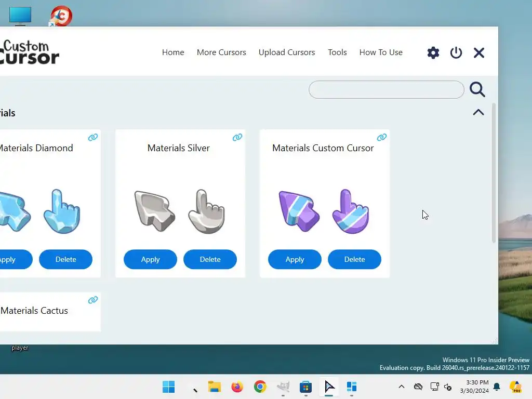Close Custom Cursor with the X icon
The image size is (532, 399).
click(478, 52)
